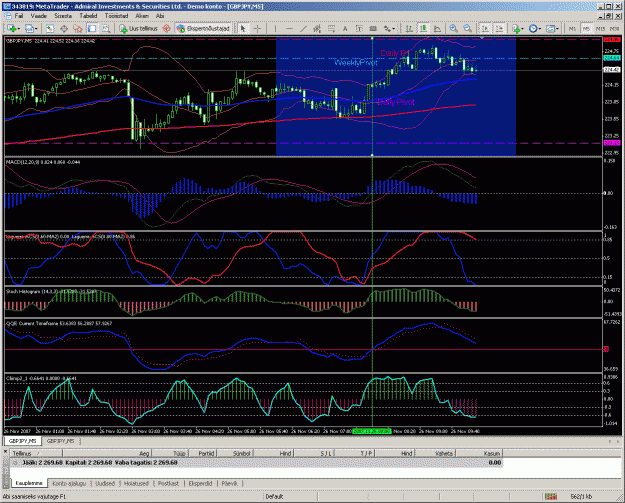
Task: Switch to 'Postkast' terminal tab
Action: click(168, 483)
